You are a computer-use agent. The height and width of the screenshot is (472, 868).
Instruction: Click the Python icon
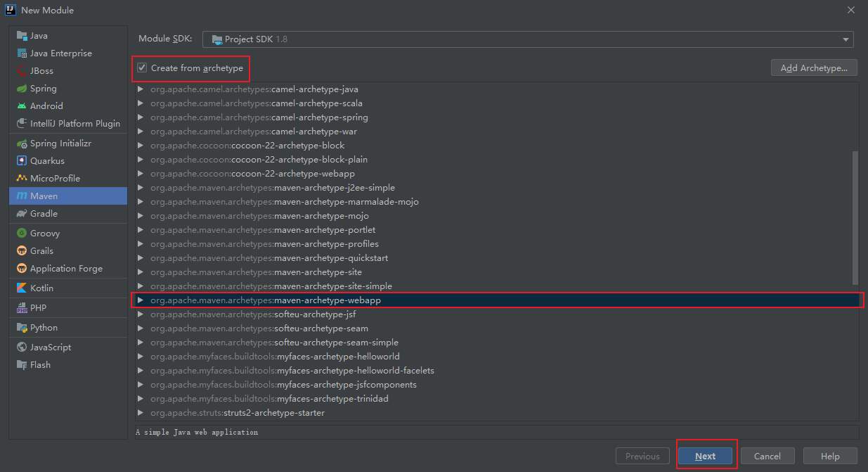pyautogui.click(x=22, y=327)
